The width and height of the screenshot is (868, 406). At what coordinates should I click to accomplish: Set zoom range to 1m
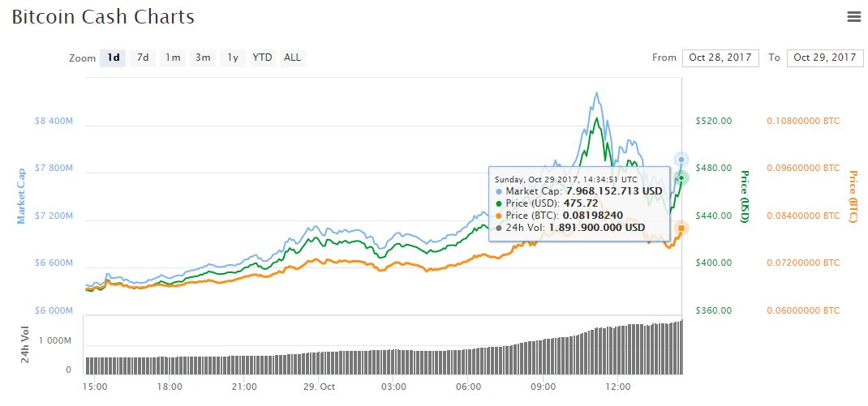click(173, 58)
